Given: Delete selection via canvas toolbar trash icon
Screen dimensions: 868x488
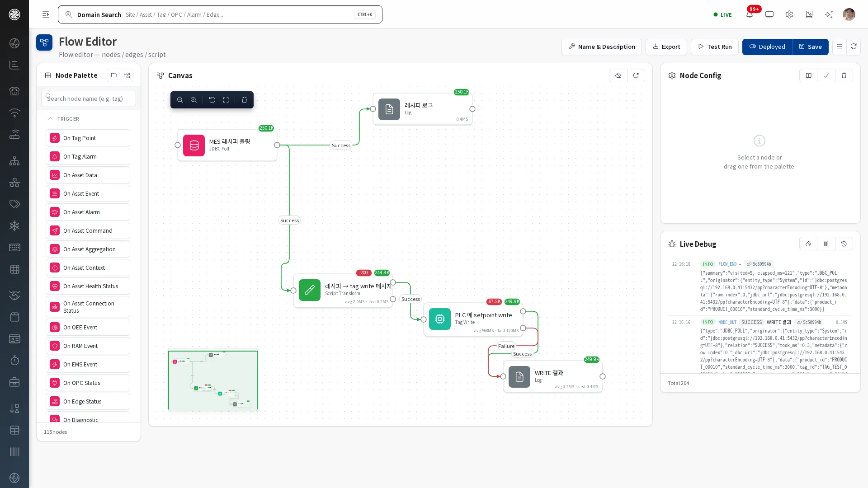Looking at the screenshot, I should pyautogui.click(x=245, y=100).
